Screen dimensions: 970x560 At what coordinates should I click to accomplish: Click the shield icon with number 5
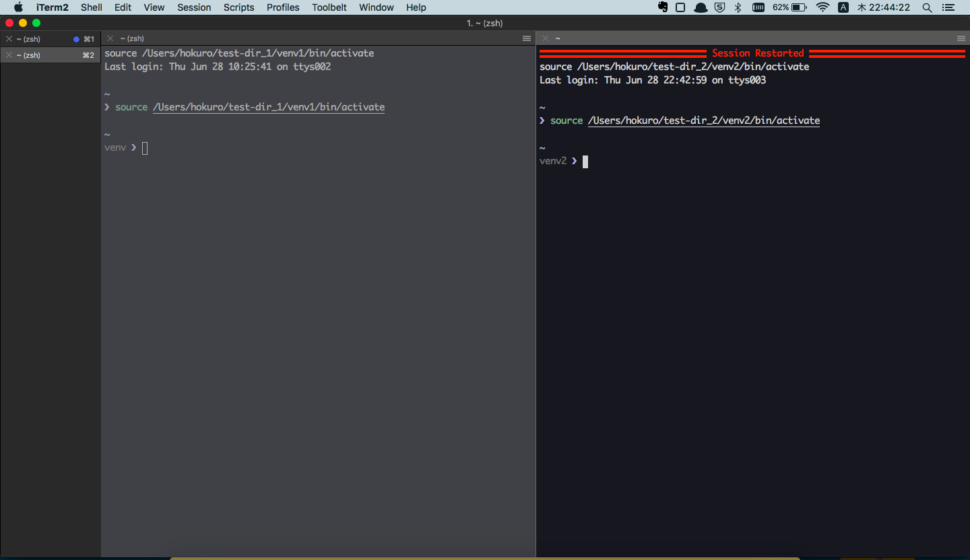pos(719,7)
